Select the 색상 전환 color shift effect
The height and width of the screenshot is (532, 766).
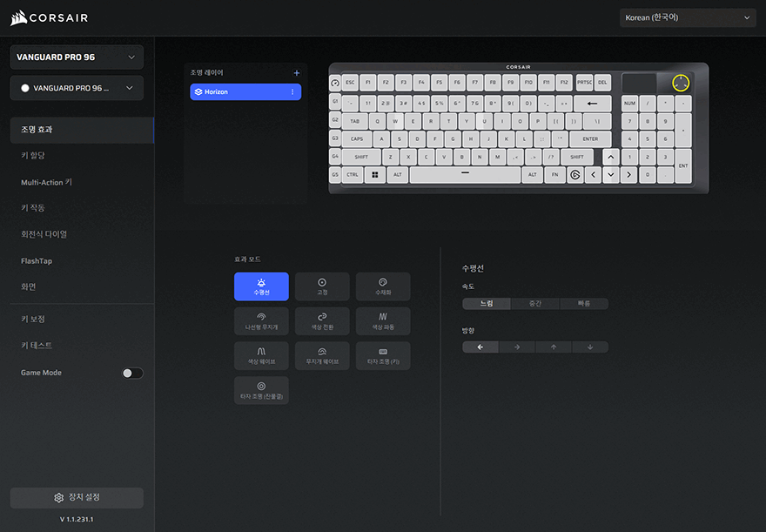[322, 321]
